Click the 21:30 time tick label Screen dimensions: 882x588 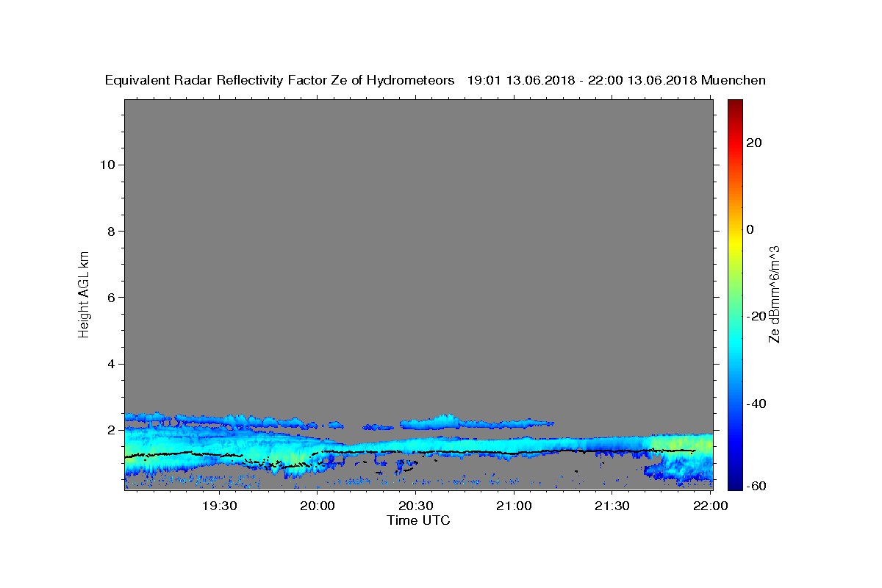[x=612, y=506]
